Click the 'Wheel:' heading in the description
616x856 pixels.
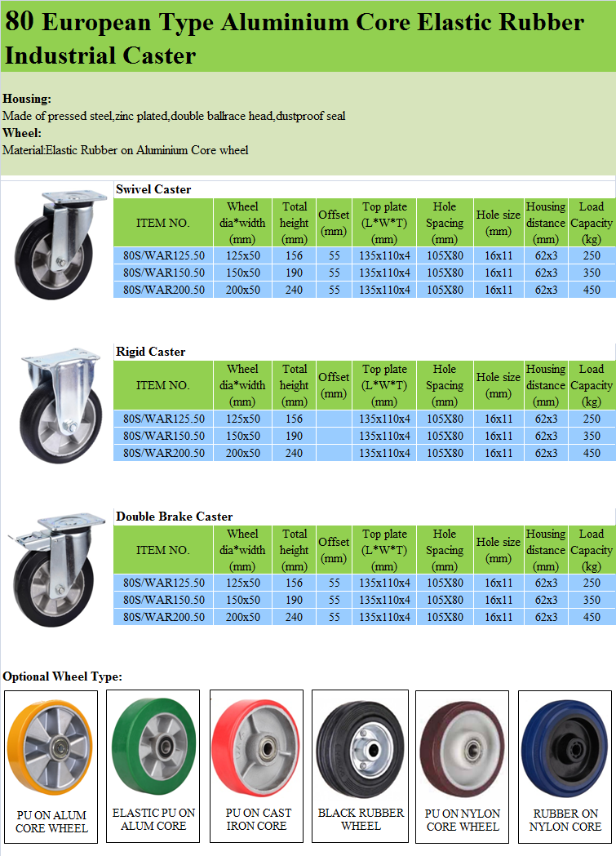(x=22, y=133)
